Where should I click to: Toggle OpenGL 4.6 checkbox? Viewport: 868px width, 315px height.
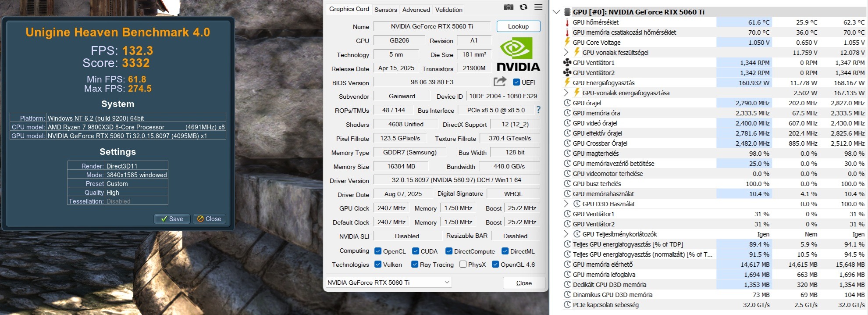pyautogui.click(x=495, y=264)
